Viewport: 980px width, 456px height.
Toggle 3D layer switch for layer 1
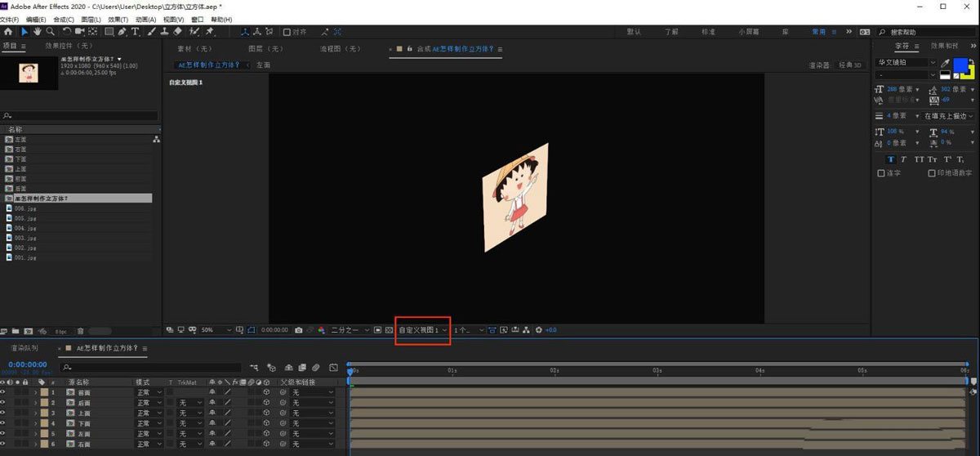[266, 392]
